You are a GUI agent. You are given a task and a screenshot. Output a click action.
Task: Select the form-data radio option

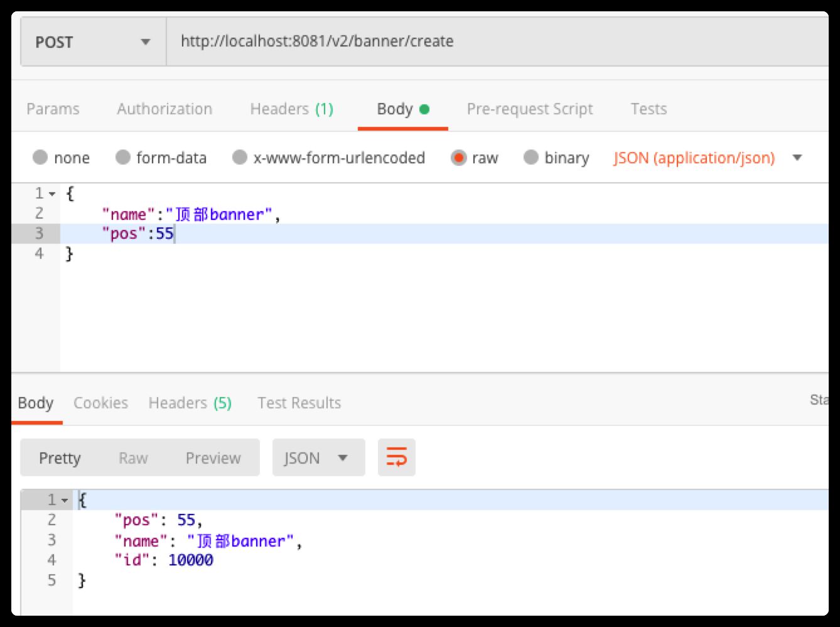123,157
